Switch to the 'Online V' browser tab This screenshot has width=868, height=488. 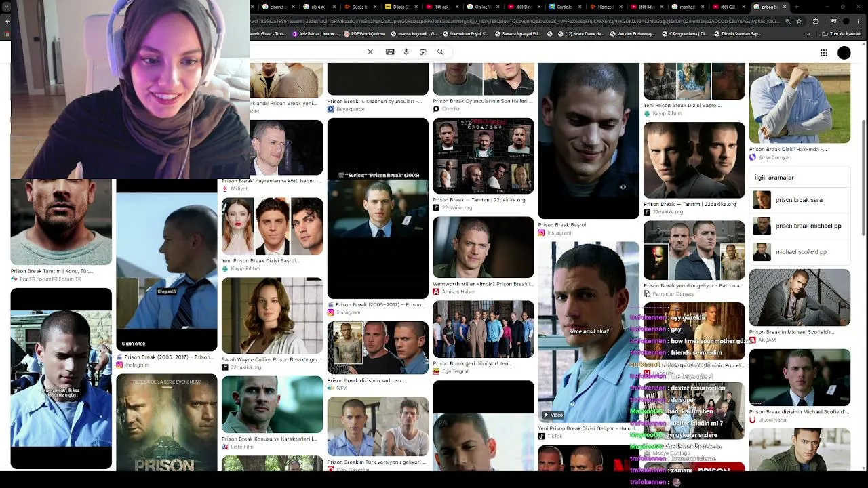pos(482,7)
